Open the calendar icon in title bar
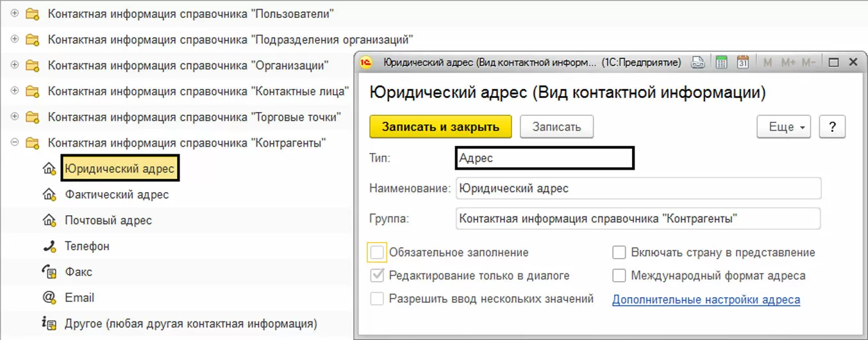 click(743, 63)
